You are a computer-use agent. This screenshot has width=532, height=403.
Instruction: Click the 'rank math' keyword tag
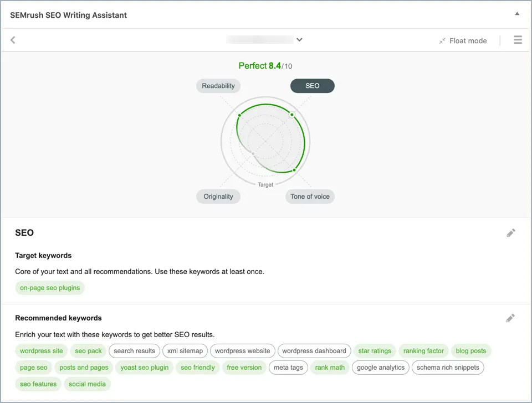pos(330,368)
